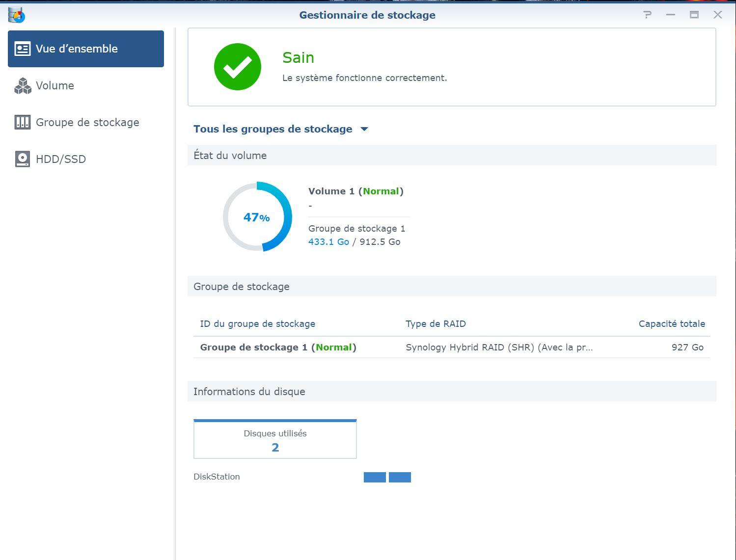Click the Groupe de stockage sidebar icon
736x560 pixels.
(23, 122)
